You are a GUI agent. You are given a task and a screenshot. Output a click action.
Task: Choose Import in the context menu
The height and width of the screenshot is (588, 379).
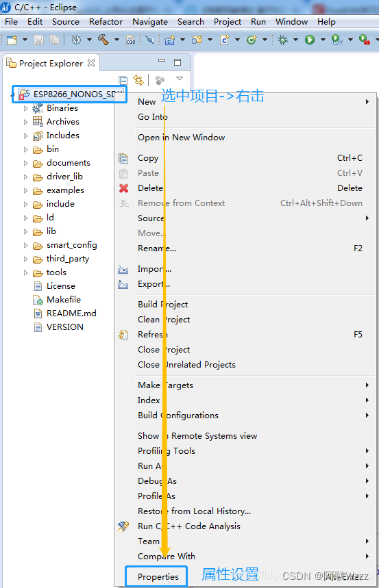(245, 269)
